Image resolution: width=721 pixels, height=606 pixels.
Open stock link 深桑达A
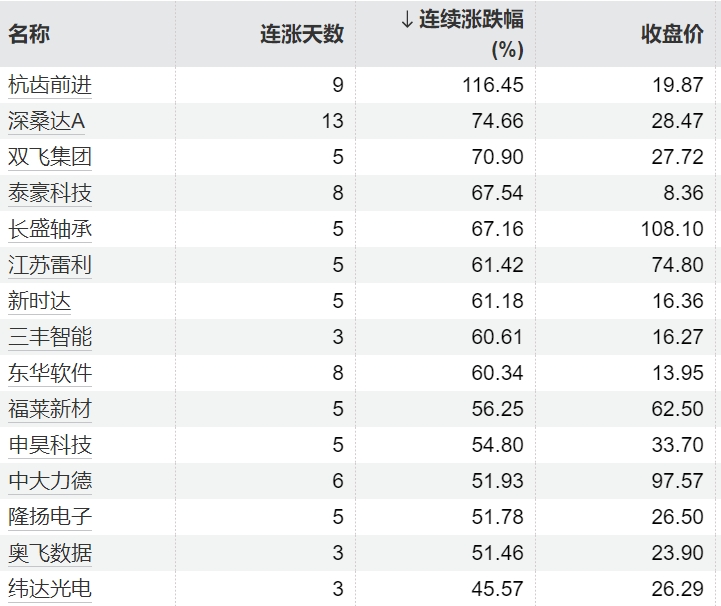pyautogui.click(x=47, y=121)
